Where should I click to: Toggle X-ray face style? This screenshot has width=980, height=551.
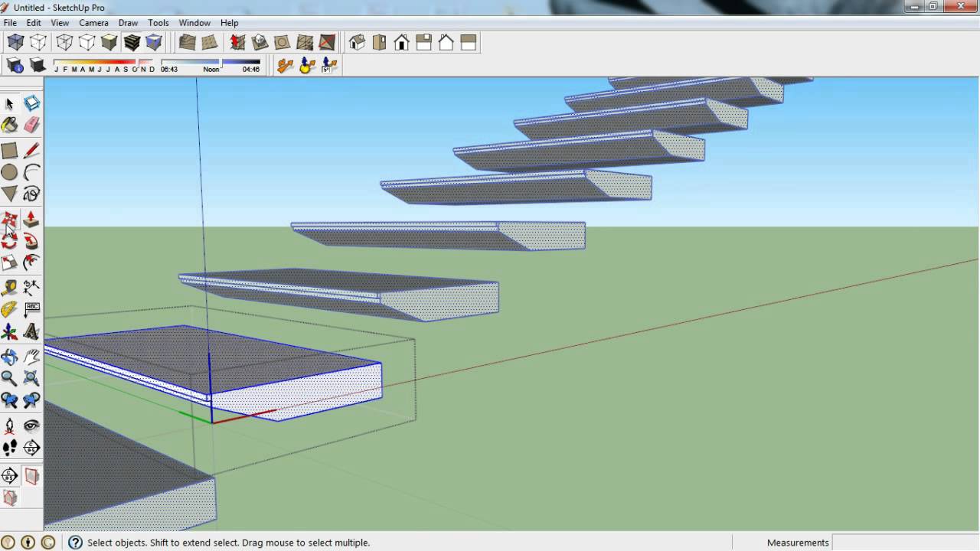[16, 42]
